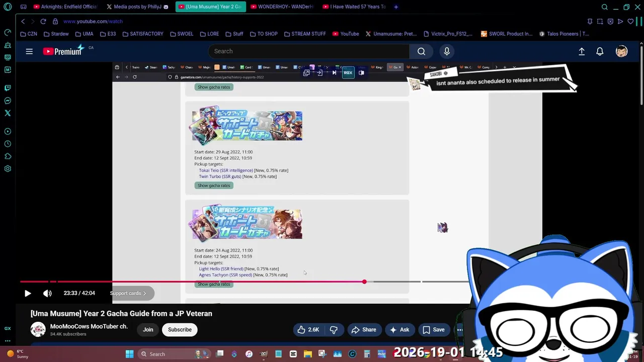644x362 pixels.
Task: Open X (Twitter) in Opera sidebar
Action: coord(8,113)
